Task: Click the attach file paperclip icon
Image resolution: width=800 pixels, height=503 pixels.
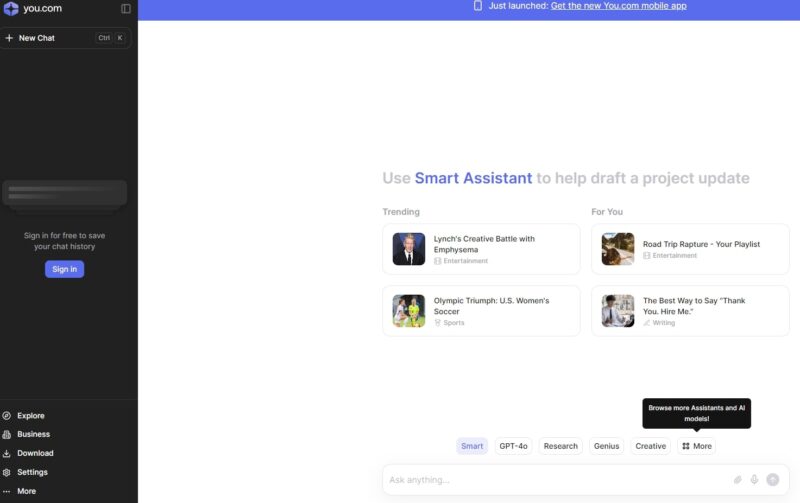Action: click(738, 480)
